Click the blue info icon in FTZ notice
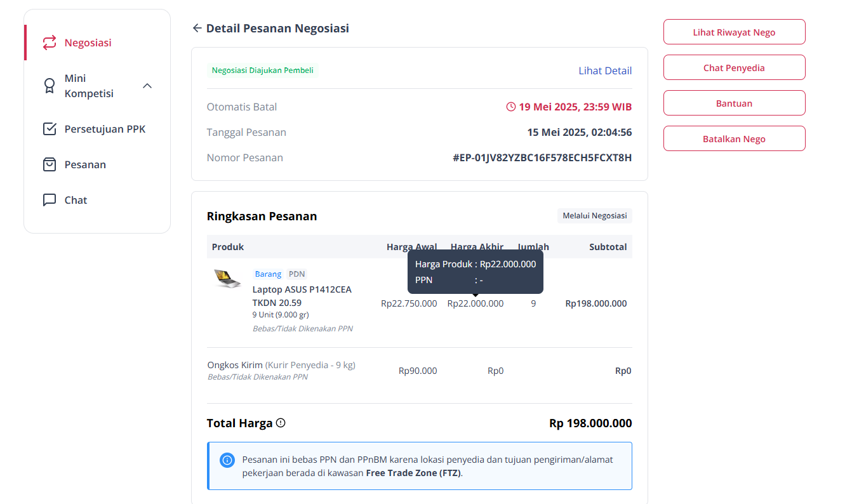Screen dimensions: 845x504 (x=227, y=460)
